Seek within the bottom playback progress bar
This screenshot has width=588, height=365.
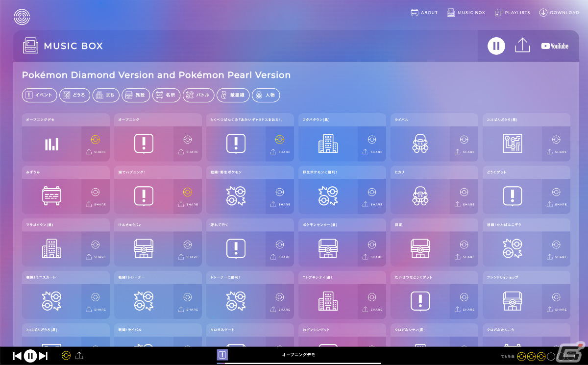[299, 363]
